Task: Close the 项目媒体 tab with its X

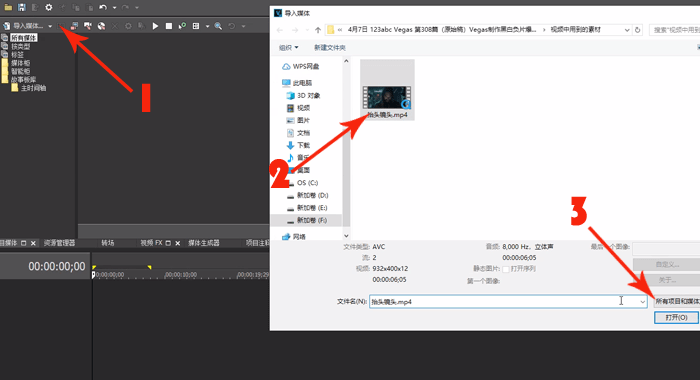Action: click(33, 243)
